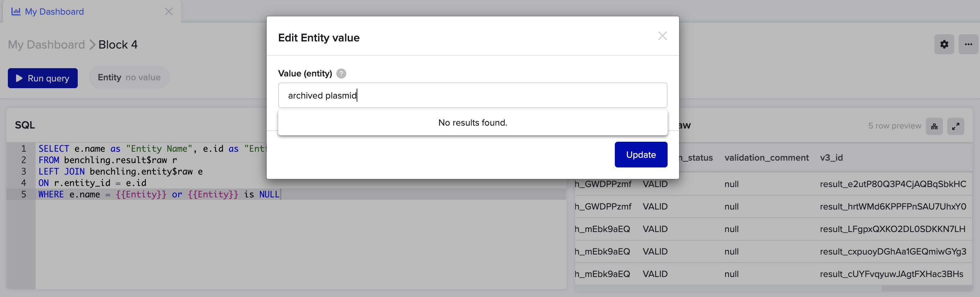The image size is (980, 297).
Task: Click the Value (entity) input field
Action: tap(473, 95)
